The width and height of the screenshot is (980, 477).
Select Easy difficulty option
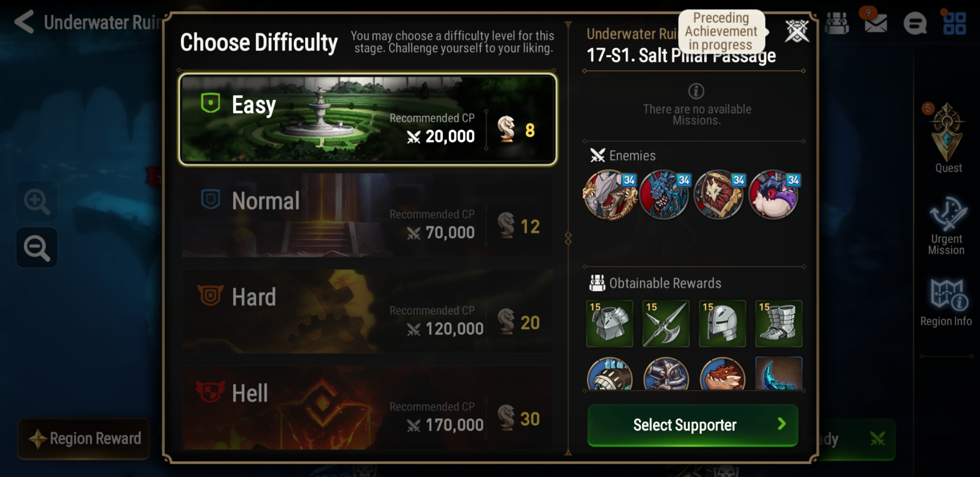point(367,119)
